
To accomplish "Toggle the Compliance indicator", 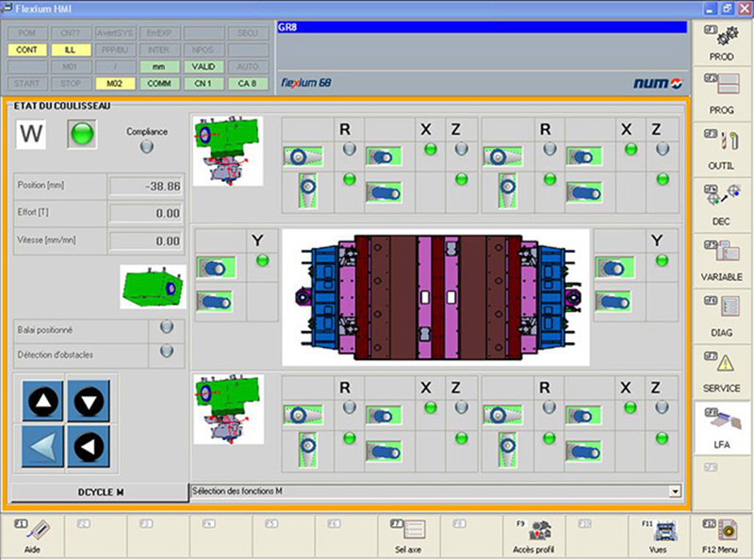I will [146, 146].
